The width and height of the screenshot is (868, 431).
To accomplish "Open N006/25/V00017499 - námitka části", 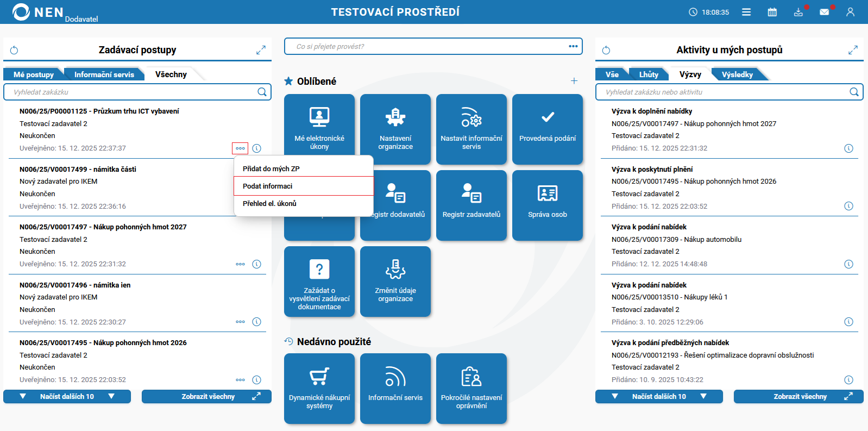I will (78, 169).
